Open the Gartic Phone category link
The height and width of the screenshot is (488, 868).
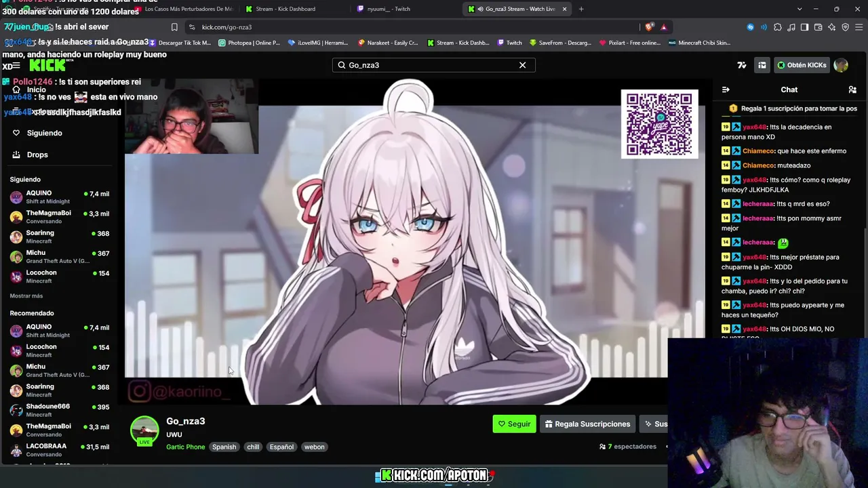point(186,447)
